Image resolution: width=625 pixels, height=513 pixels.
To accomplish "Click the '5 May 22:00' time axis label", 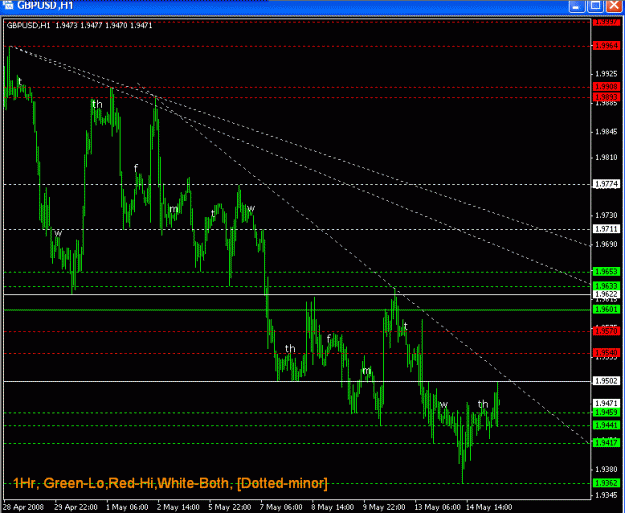I will pyautogui.click(x=230, y=507).
